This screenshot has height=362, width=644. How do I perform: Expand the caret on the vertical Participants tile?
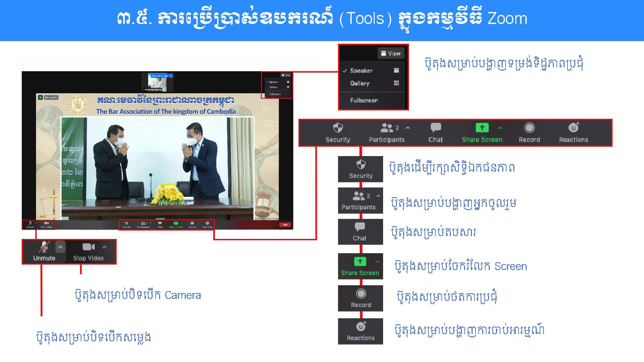tap(378, 196)
